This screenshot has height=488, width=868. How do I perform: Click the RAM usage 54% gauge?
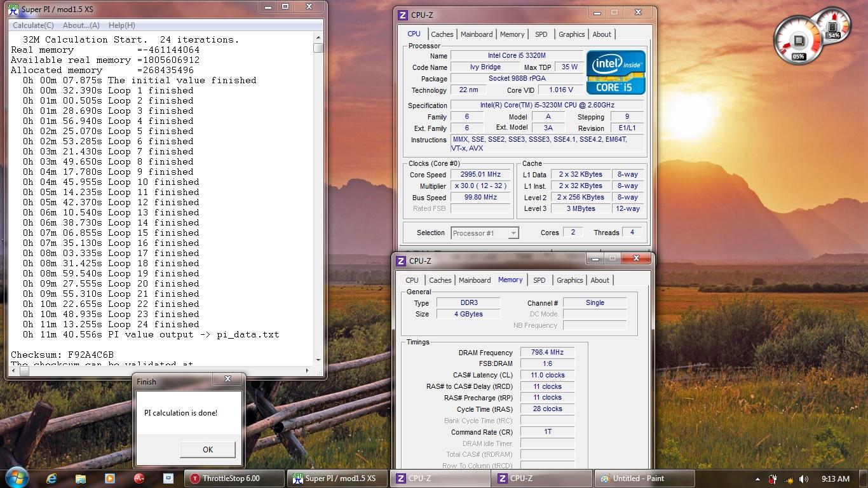834,27
